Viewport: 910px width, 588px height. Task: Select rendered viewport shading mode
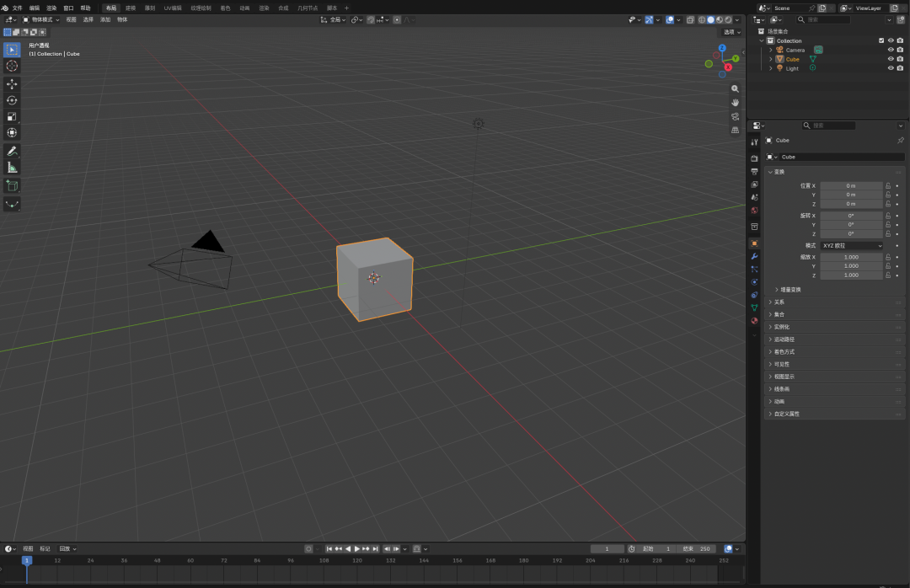[728, 19]
